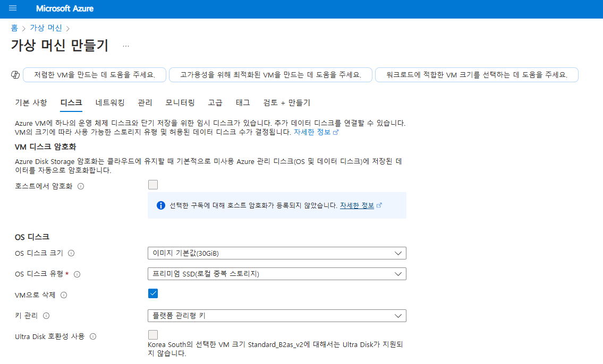The width and height of the screenshot is (603, 364).
Task: Uncheck the VM으로 삭제 checkbox
Action: [x=153, y=293]
